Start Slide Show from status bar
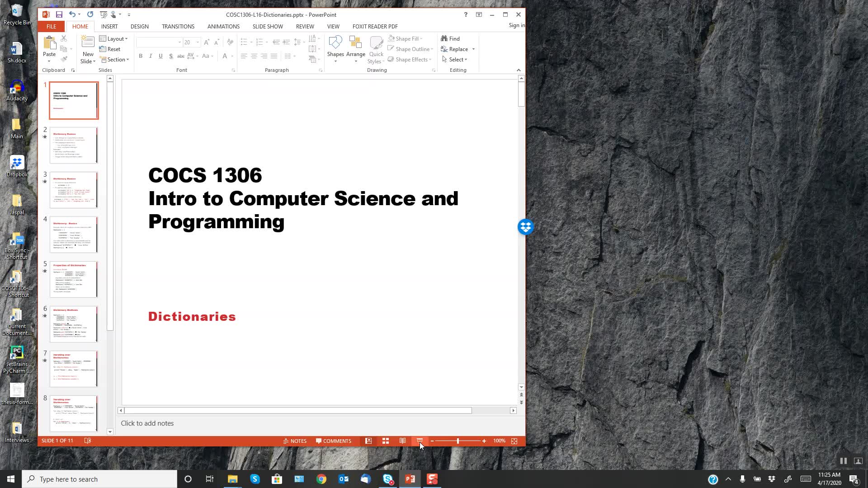 click(x=420, y=441)
